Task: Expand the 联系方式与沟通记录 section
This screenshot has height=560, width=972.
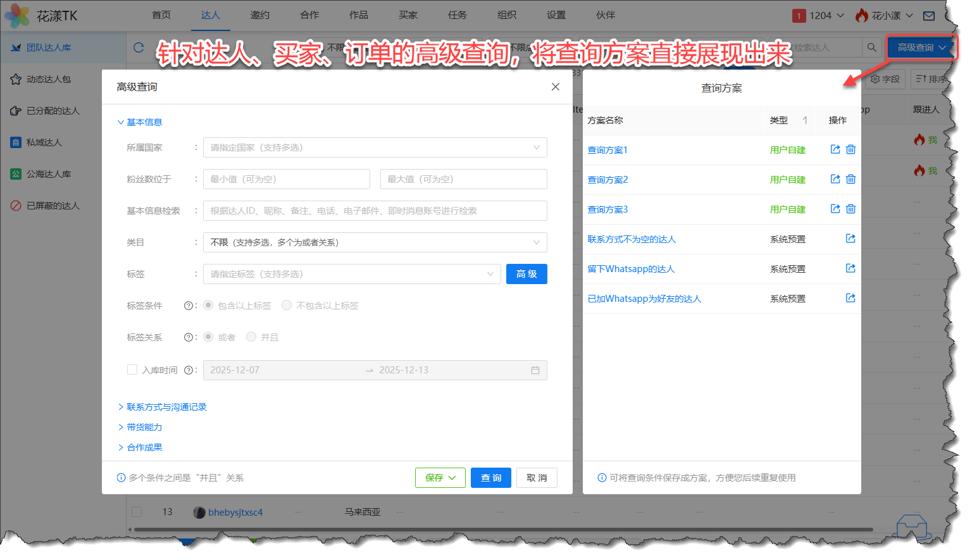Action: pyautogui.click(x=166, y=407)
